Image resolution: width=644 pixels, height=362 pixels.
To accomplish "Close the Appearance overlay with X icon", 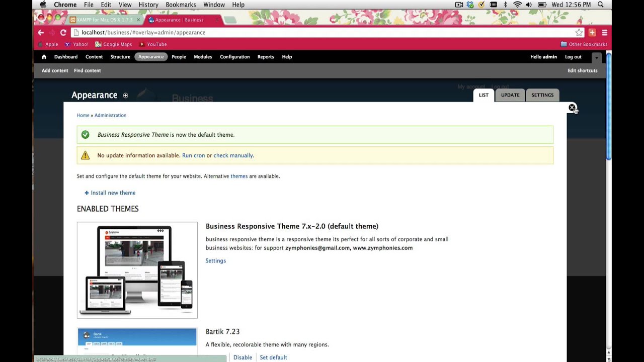I will click(572, 108).
